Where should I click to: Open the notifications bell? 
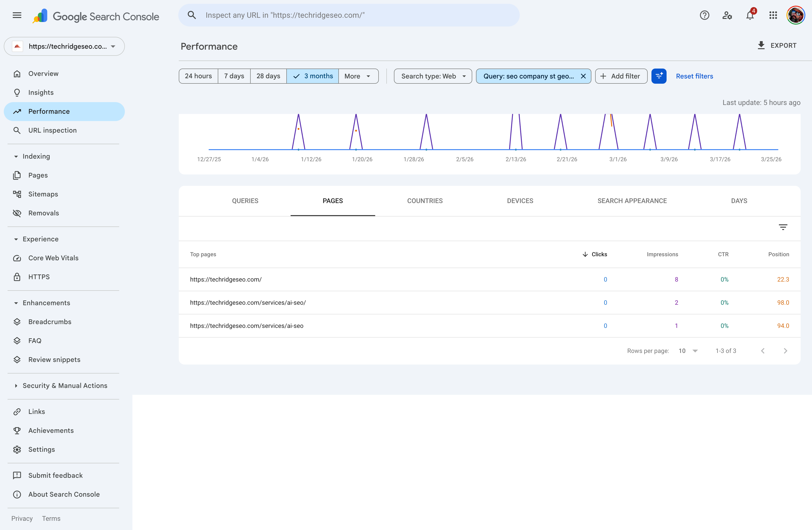pos(750,15)
